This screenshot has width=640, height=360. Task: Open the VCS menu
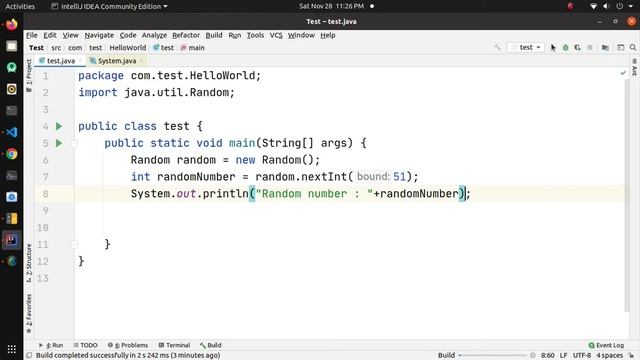point(276,35)
